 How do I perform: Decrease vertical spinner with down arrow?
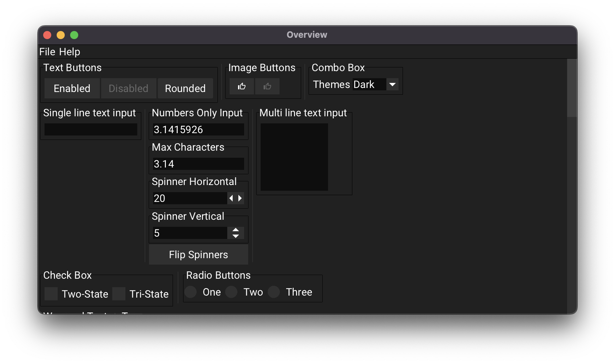pyautogui.click(x=235, y=236)
